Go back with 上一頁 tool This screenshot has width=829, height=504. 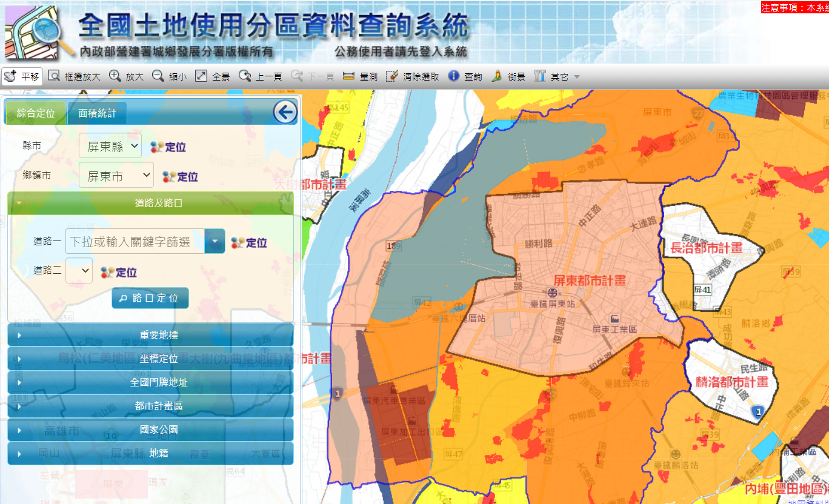pyautogui.click(x=261, y=76)
